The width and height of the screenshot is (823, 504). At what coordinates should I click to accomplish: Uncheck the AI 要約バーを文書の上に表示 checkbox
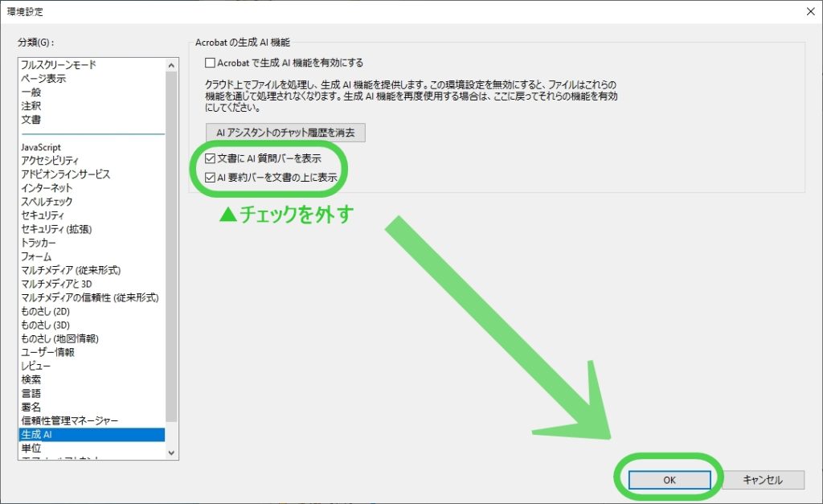[x=211, y=178]
